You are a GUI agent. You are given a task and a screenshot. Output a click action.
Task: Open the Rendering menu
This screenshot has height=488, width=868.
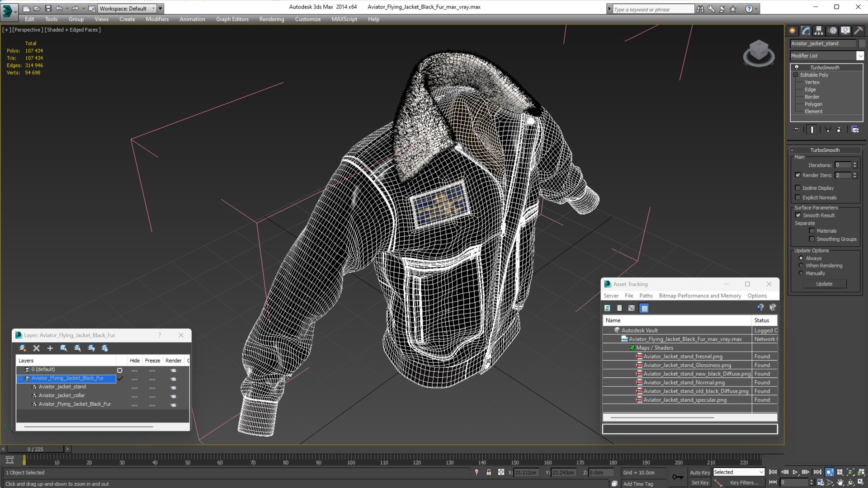pyautogui.click(x=271, y=19)
